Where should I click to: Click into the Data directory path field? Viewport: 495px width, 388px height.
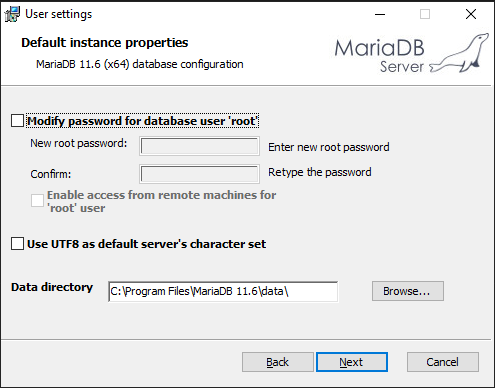coord(223,291)
